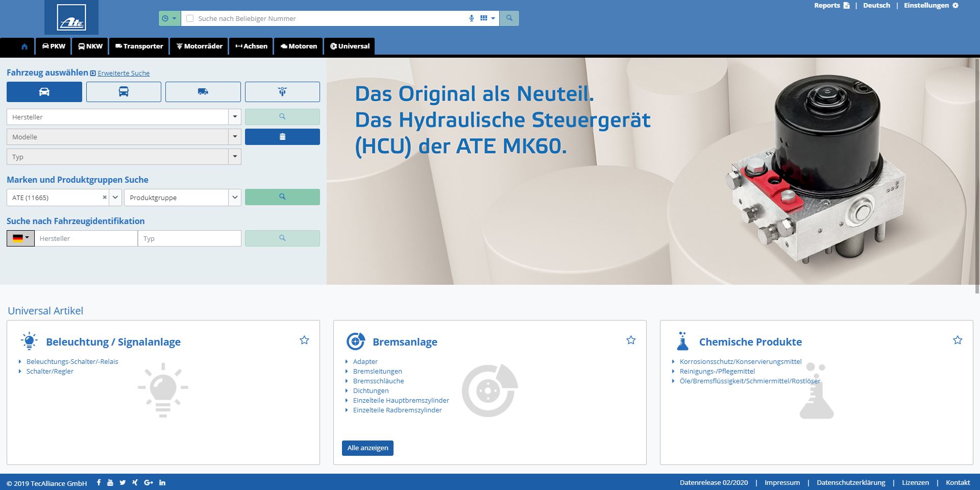Open Reinigungs-/Pflegemittel link
980x490 pixels.
tap(717, 371)
